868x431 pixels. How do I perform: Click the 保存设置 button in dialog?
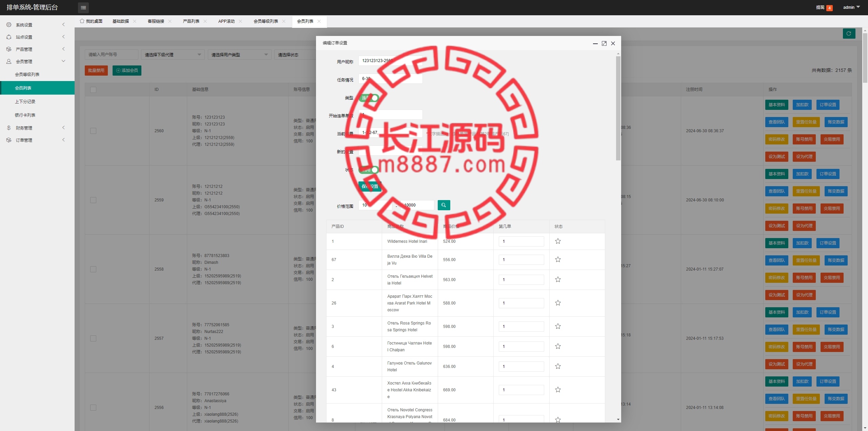point(370,187)
